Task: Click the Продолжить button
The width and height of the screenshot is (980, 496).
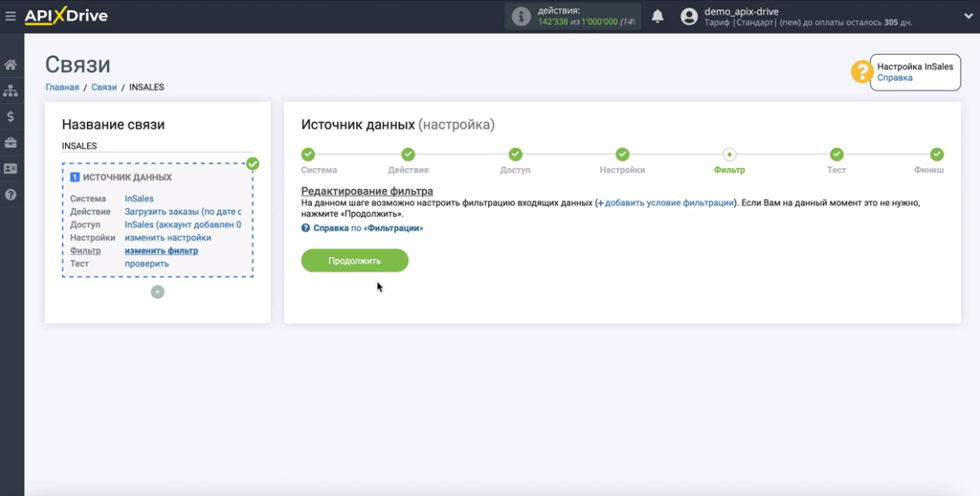Action: click(x=355, y=260)
